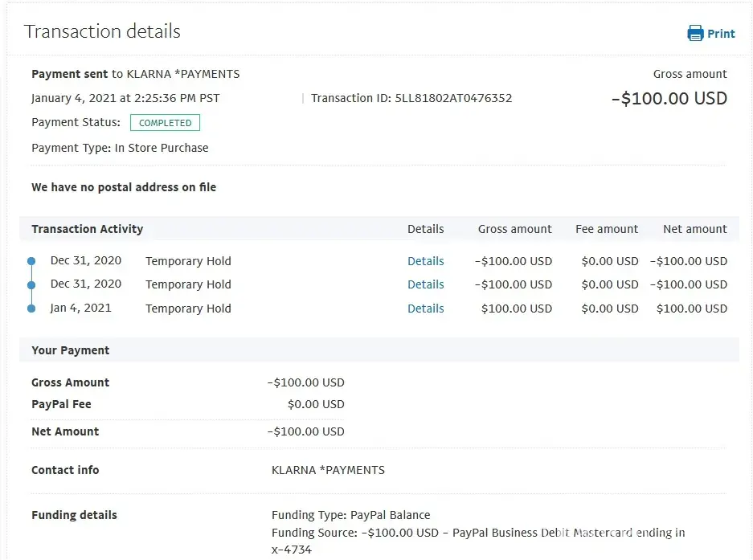Click KLARNA *PAYMENTS in Contact info row

tap(328, 470)
